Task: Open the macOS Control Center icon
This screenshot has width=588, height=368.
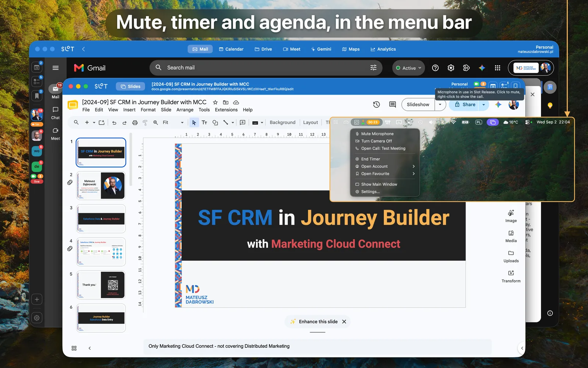Action: [528, 122]
